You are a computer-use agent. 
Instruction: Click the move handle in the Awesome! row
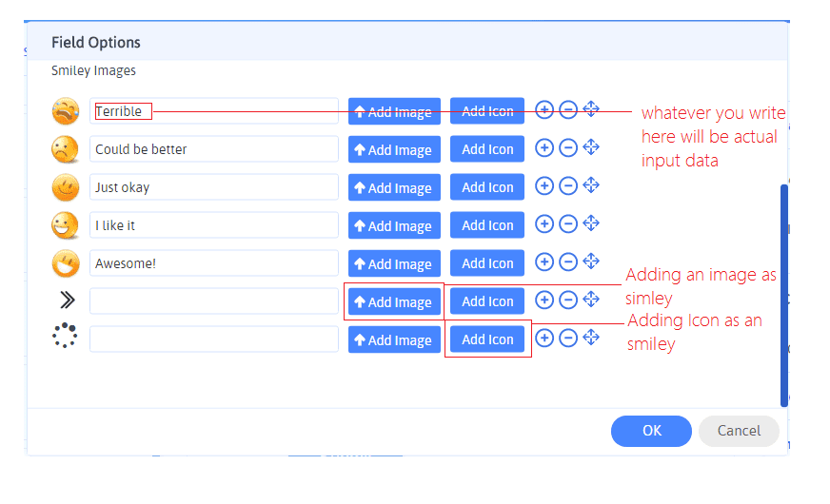pyautogui.click(x=591, y=262)
